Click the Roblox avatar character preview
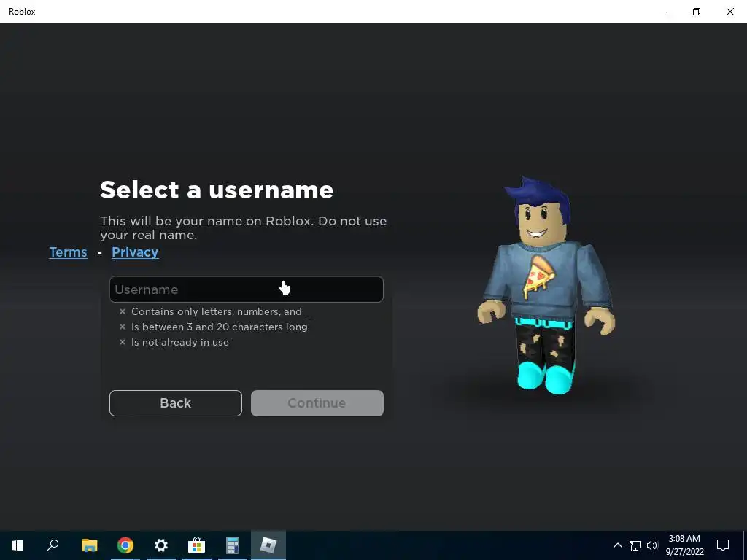 pyautogui.click(x=546, y=285)
